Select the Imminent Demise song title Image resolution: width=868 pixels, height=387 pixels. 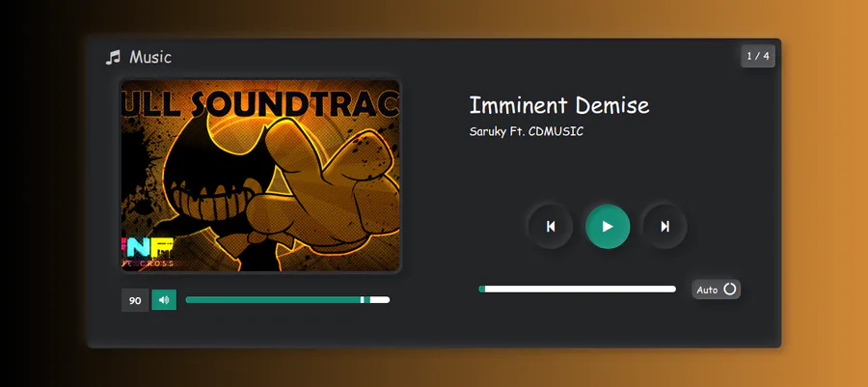[x=559, y=105]
